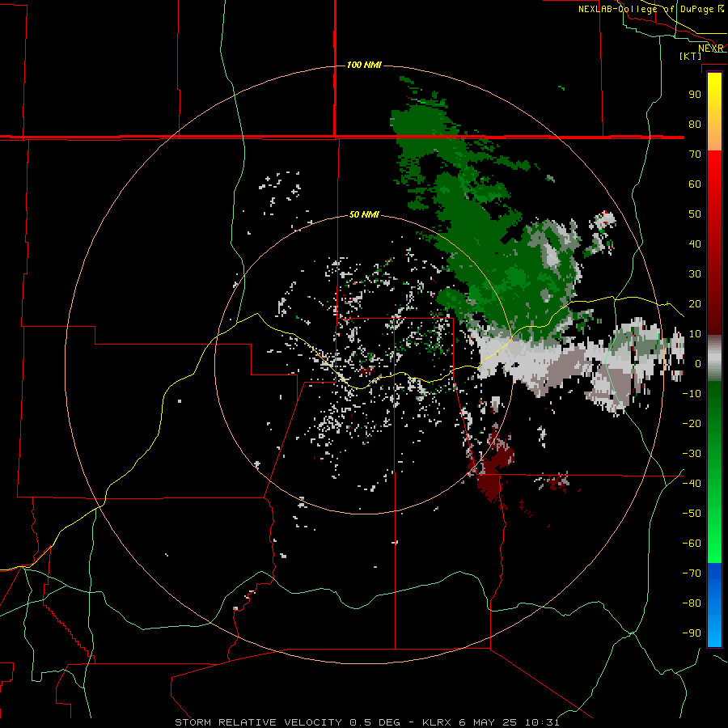
Task: Click the 80 value on velocity scale
Action: (x=695, y=124)
